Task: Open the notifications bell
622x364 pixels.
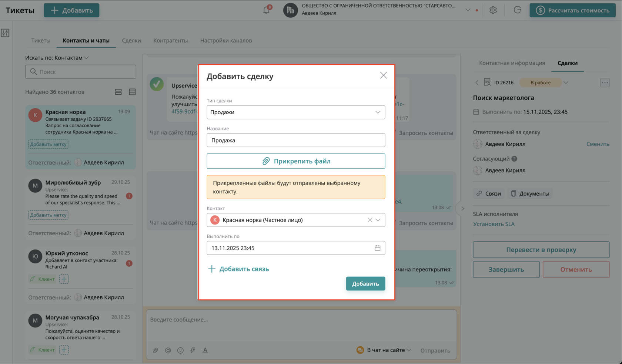Action: tap(266, 10)
